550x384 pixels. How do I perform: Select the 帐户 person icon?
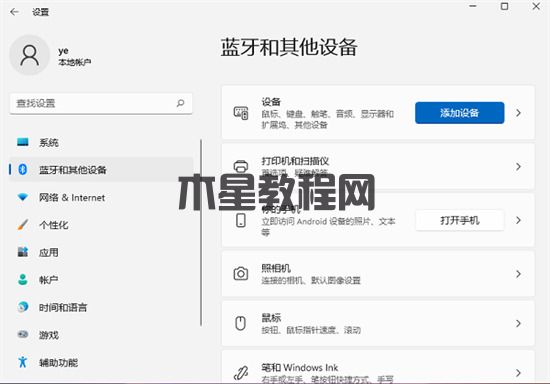[23, 279]
